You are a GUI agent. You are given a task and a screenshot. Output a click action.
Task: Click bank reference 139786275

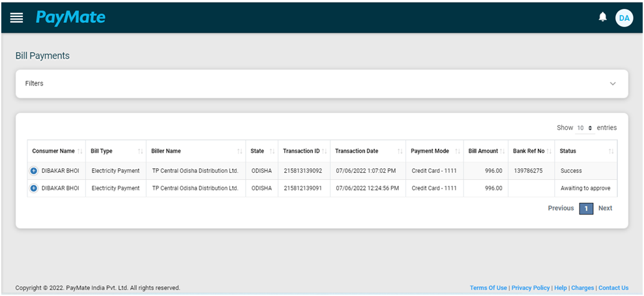(x=528, y=171)
